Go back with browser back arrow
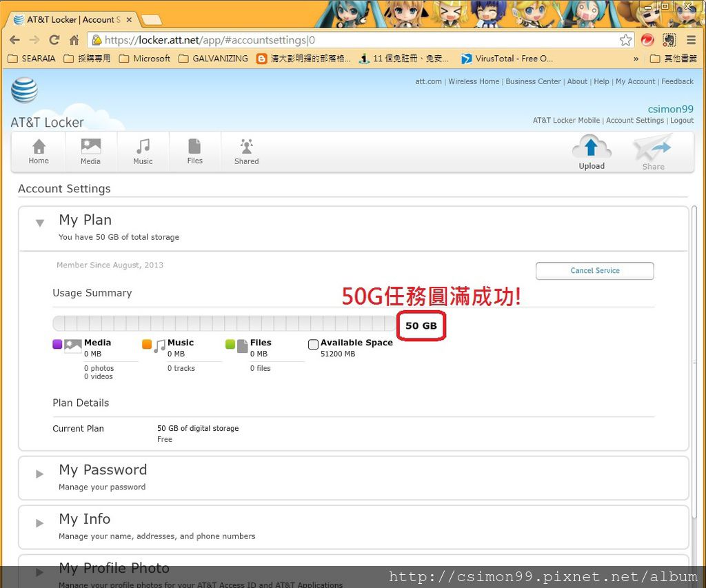The width and height of the screenshot is (706, 588). click(15, 40)
